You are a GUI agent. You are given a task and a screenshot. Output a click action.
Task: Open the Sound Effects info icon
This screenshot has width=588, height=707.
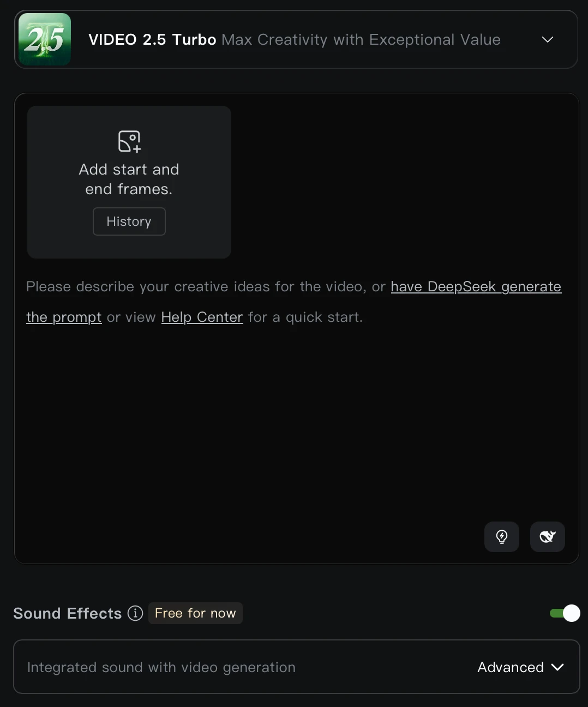click(x=135, y=613)
